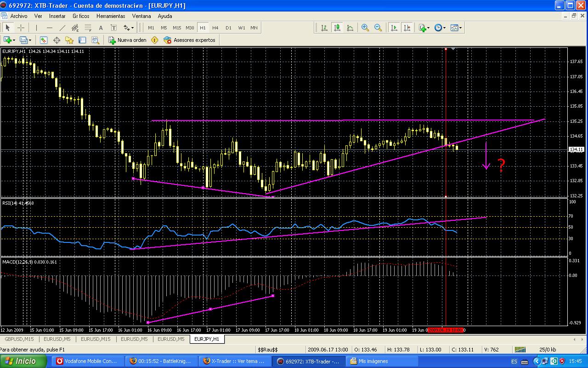The height and width of the screenshot is (368, 588).
Task: Open the Insertar menu
Action: click(x=57, y=16)
